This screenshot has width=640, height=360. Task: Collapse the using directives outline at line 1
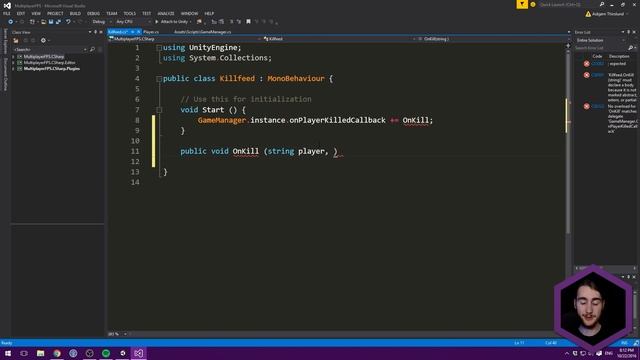coord(159,48)
